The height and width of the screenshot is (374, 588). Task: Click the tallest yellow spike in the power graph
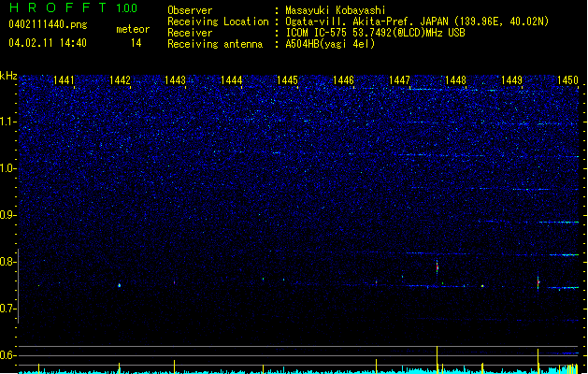tap(437, 360)
